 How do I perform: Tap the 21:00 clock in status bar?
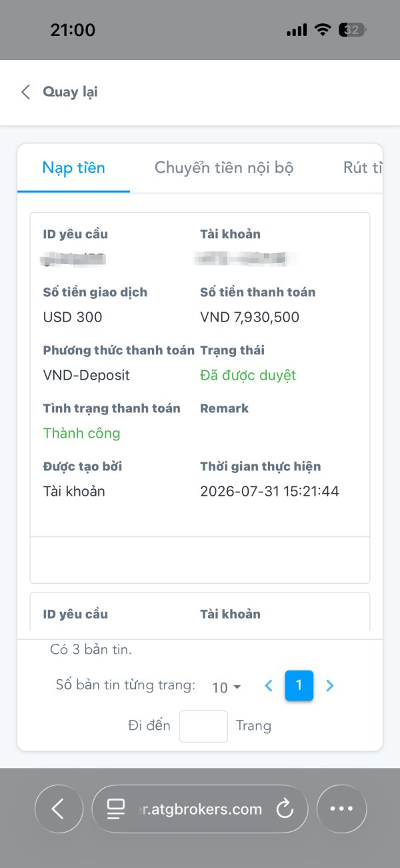coord(73,30)
